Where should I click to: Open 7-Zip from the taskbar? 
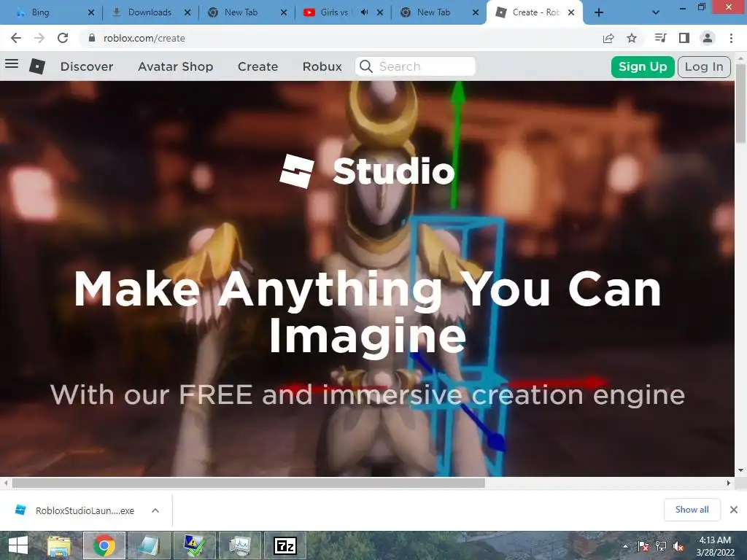click(x=285, y=545)
